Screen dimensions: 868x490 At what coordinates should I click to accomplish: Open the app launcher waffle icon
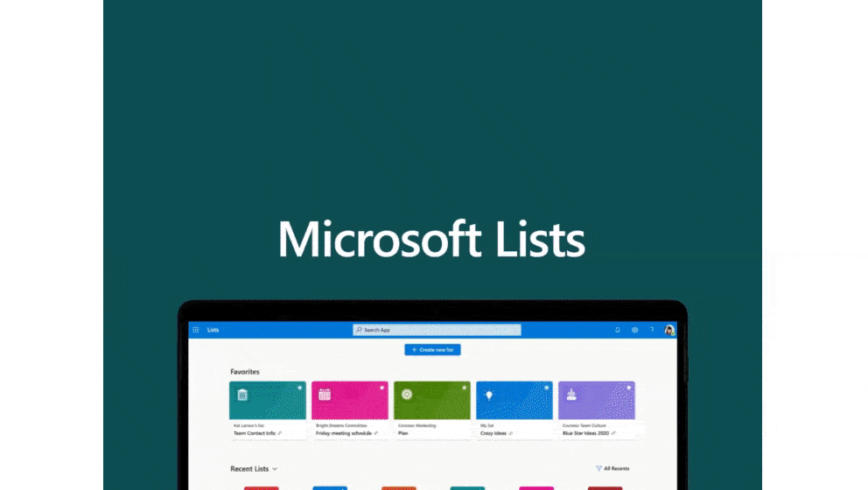tap(195, 330)
